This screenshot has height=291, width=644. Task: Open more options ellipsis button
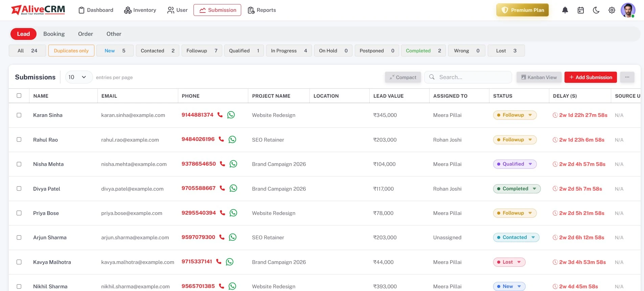[627, 77]
